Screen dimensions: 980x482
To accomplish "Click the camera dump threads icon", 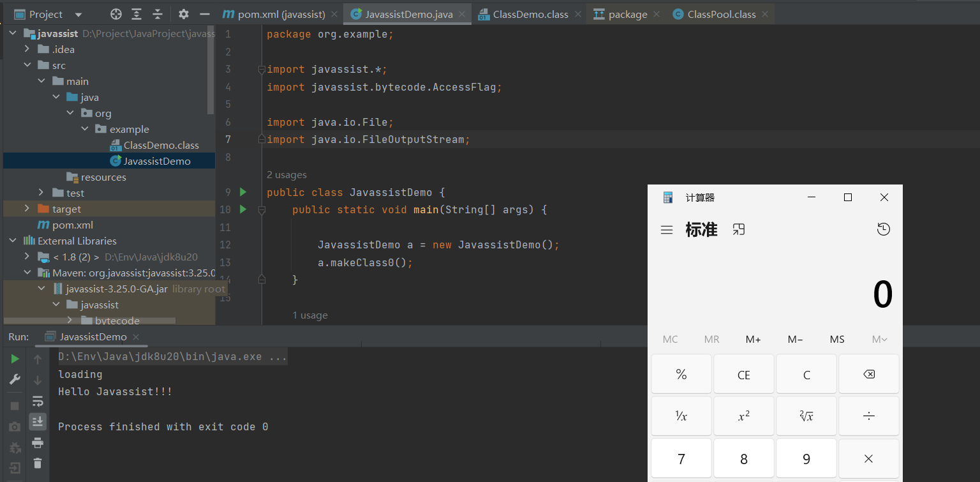I will coord(15,426).
